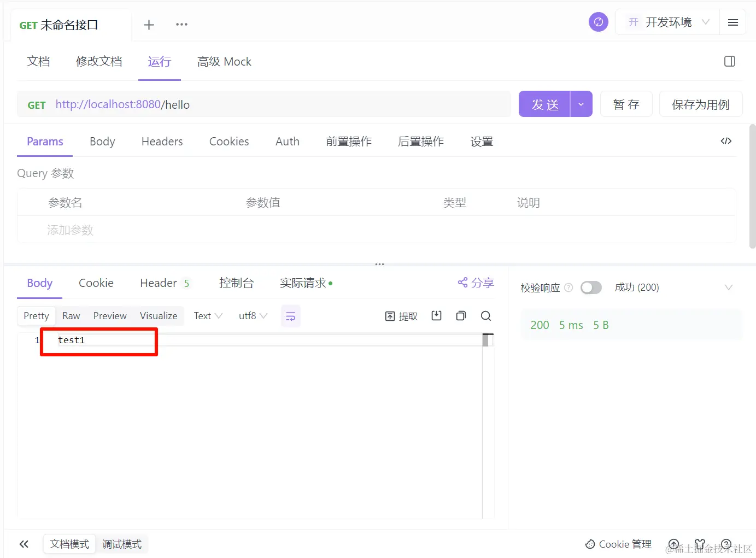756x558 pixels.
Task: Select 设置 tab
Action: (482, 142)
